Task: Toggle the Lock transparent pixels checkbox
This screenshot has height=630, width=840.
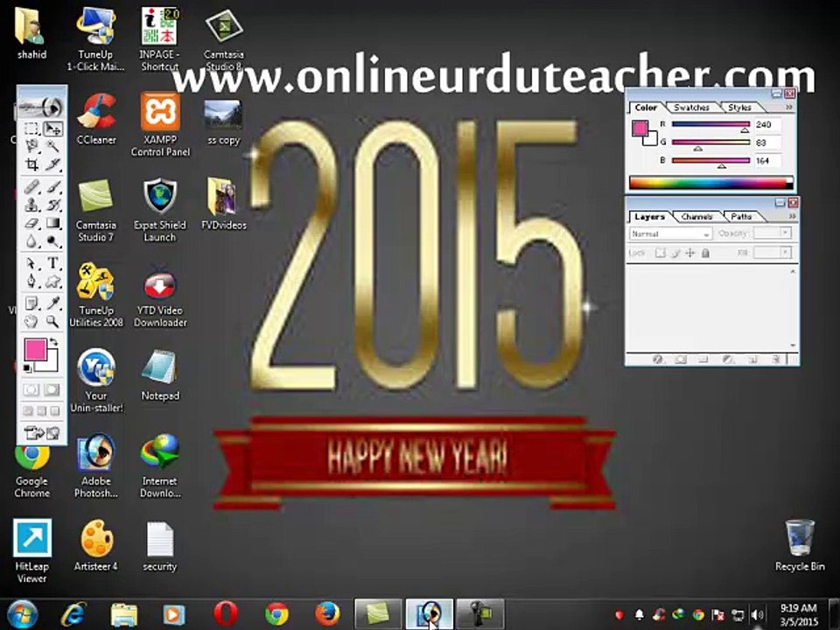Action: (661, 253)
